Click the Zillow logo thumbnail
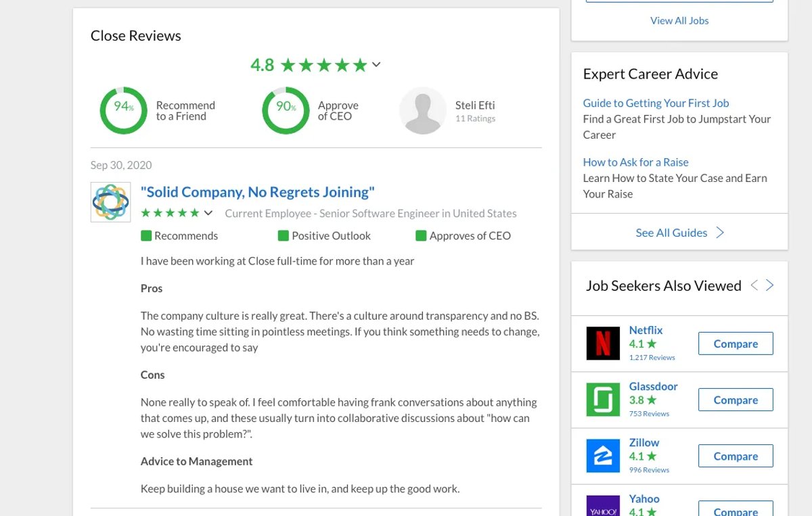This screenshot has width=812, height=516. click(603, 456)
